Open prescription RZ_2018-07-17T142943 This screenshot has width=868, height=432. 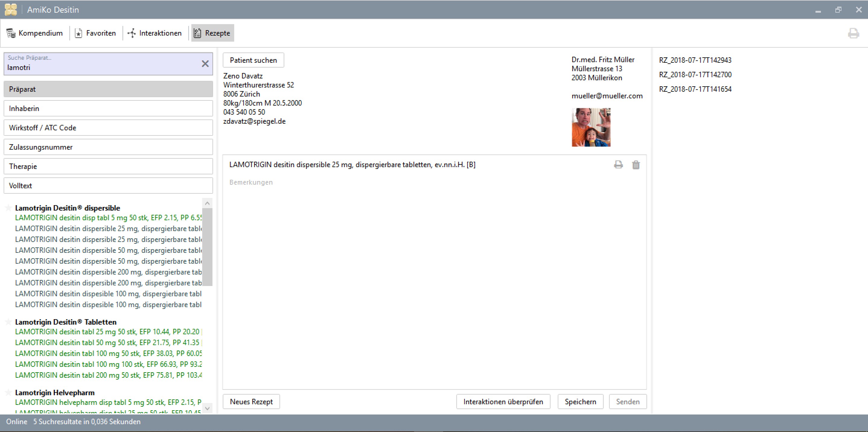click(695, 60)
